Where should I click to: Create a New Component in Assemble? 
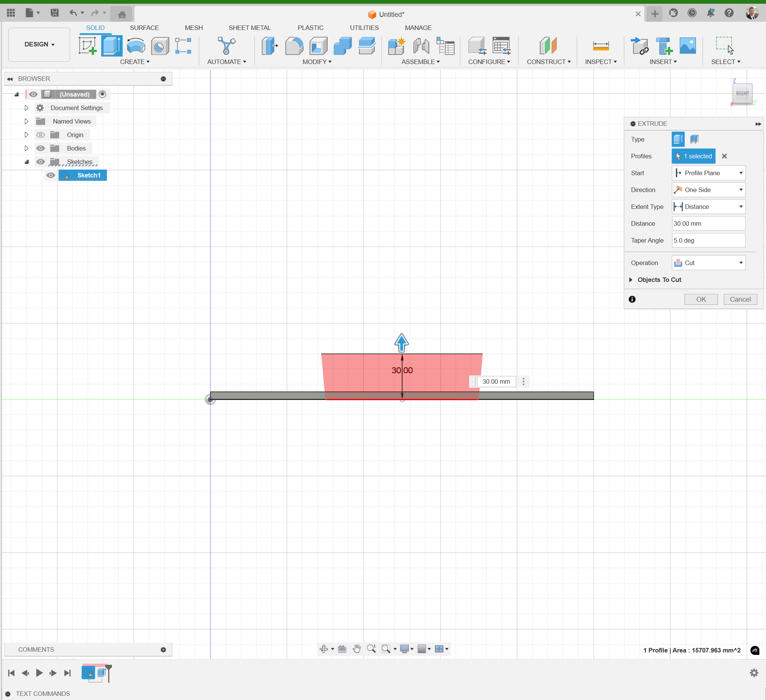pos(396,46)
